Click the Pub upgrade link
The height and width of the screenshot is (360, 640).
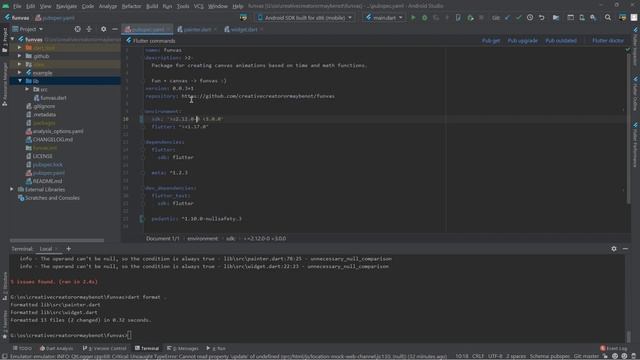pyautogui.click(x=522, y=41)
